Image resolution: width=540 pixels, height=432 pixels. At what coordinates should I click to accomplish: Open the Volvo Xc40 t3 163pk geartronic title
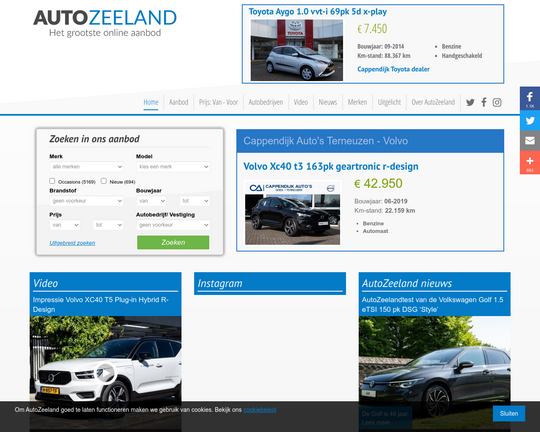(x=331, y=166)
